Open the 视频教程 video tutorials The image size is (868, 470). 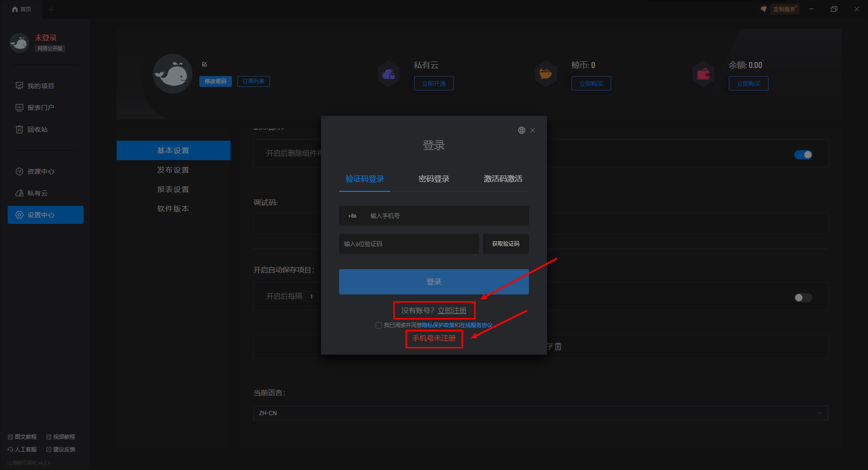[61, 437]
